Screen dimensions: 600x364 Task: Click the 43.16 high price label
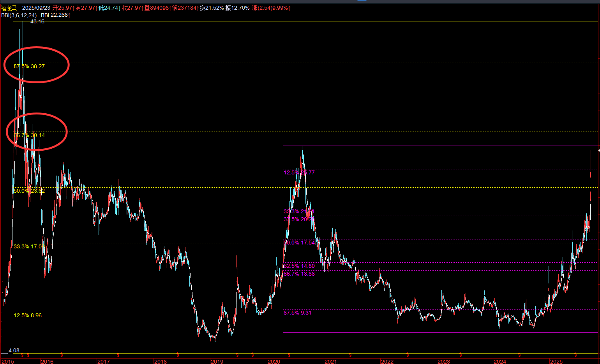coord(37,22)
